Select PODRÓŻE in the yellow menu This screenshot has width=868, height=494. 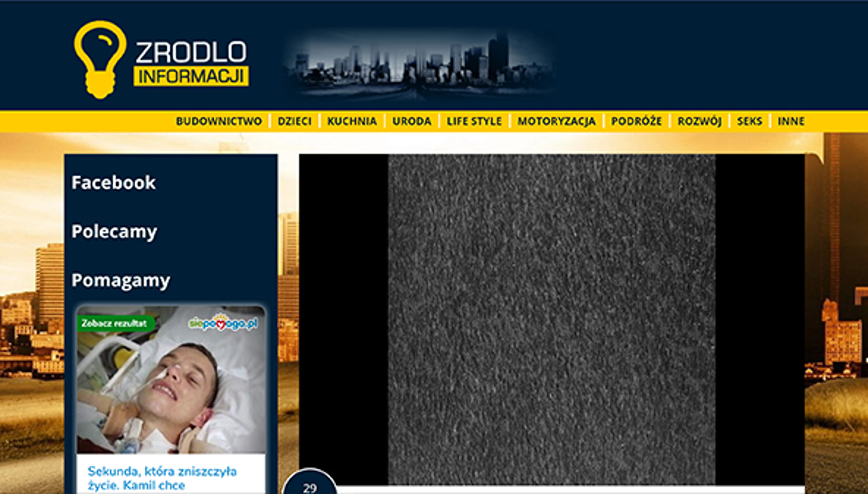[636, 121]
